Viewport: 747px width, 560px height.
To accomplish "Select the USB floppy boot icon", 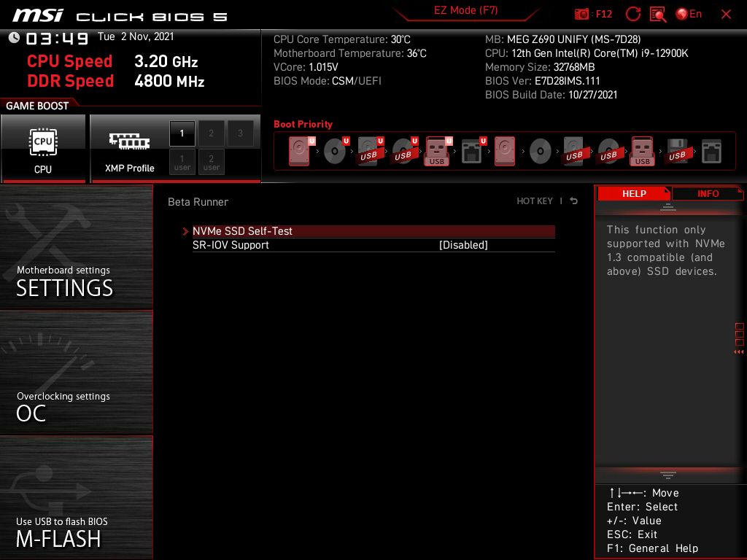I will [678, 151].
